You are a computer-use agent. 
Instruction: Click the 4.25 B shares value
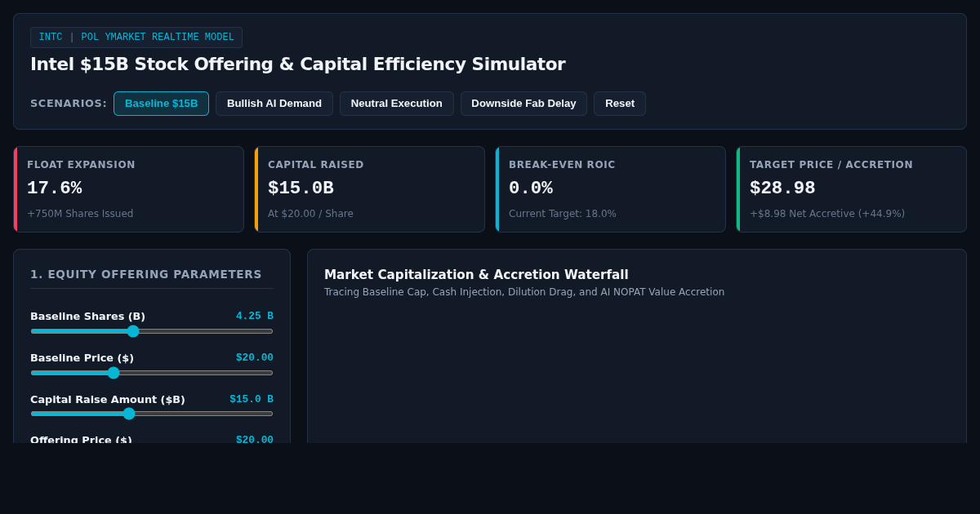255,316
